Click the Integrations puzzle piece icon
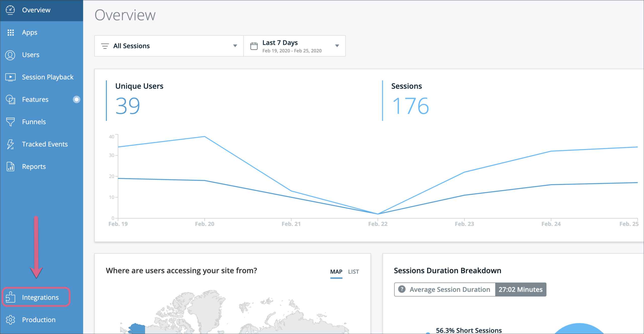 pos(10,297)
